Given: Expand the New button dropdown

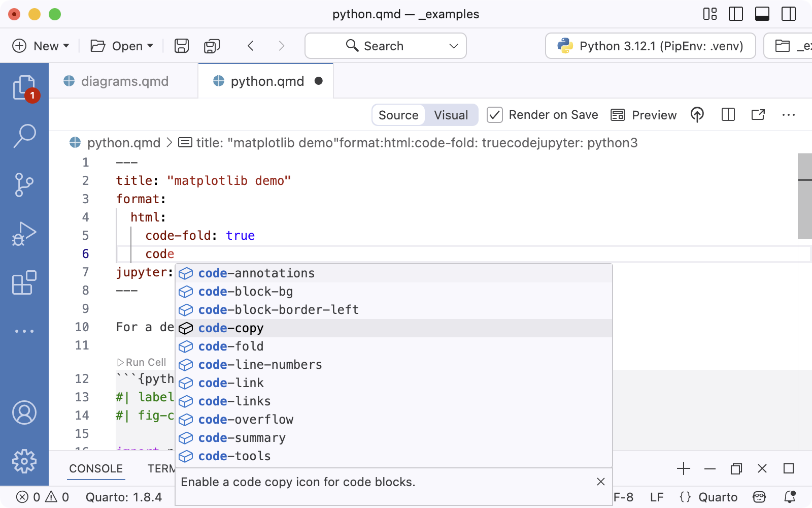Looking at the screenshot, I should click(66, 46).
